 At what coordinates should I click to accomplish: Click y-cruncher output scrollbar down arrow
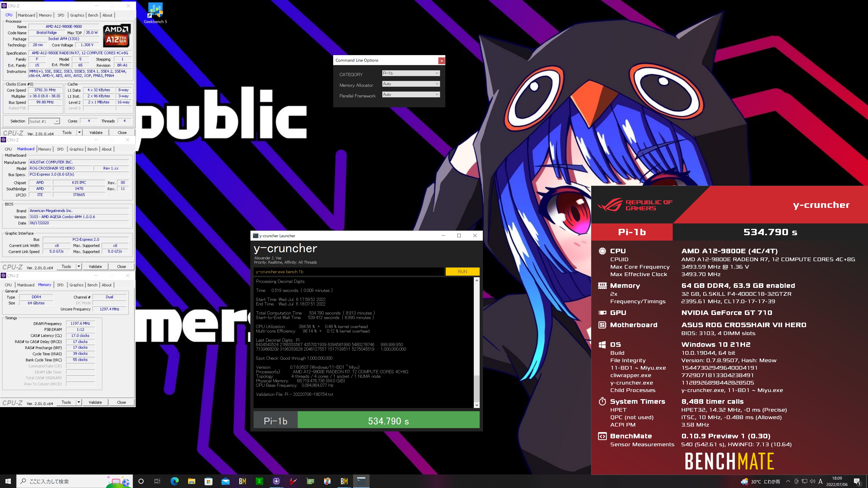point(476,405)
